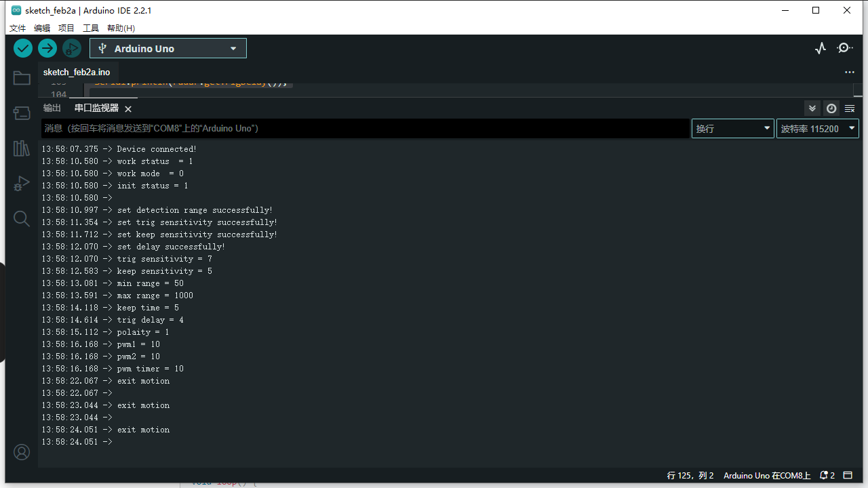Open the Serial Plotter waveform icon

click(821, 48)
